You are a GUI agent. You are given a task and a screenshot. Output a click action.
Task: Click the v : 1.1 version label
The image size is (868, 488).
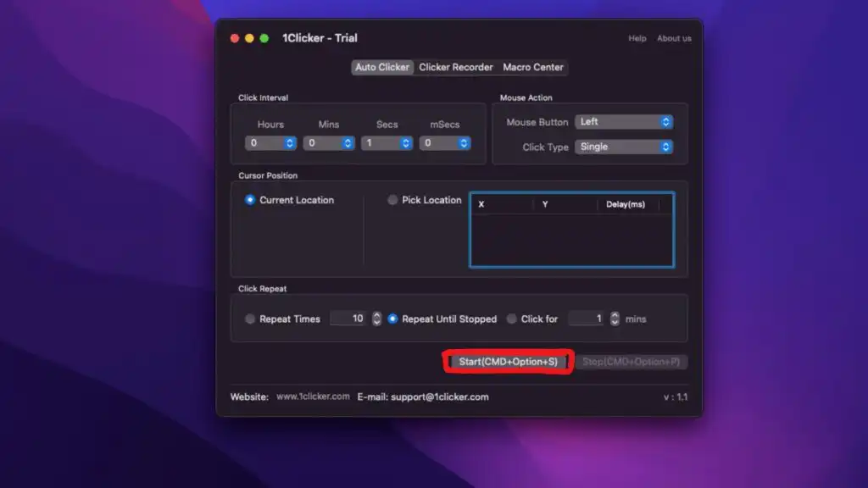coord(676,396)
